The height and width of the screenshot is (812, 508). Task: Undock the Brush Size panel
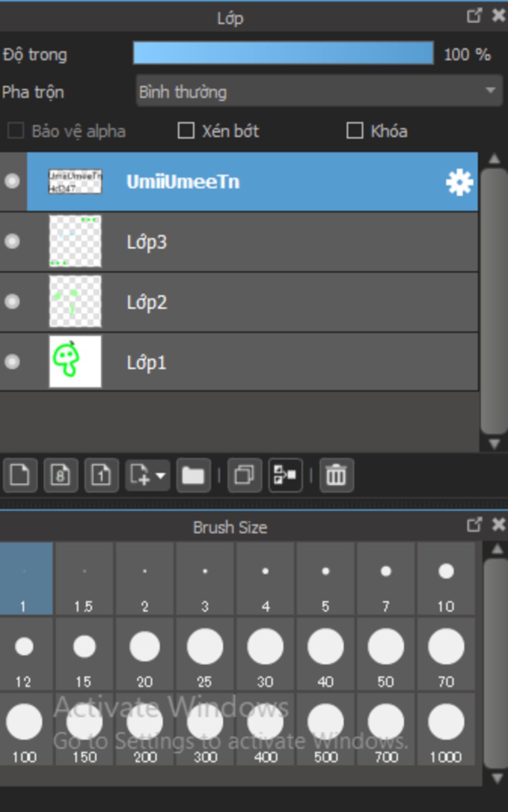(474, 524)
